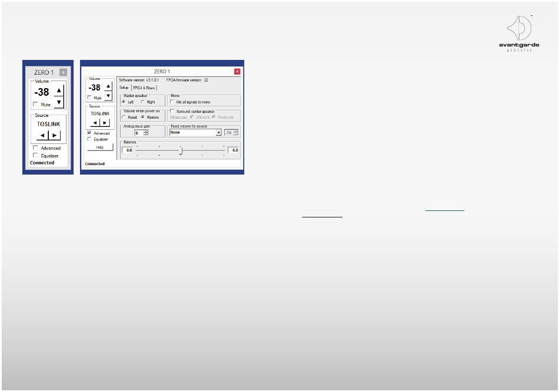Check the Equalizer box in advanced window
The width and height of the screenshot is (559, 392).
click(x=89, y=139)
